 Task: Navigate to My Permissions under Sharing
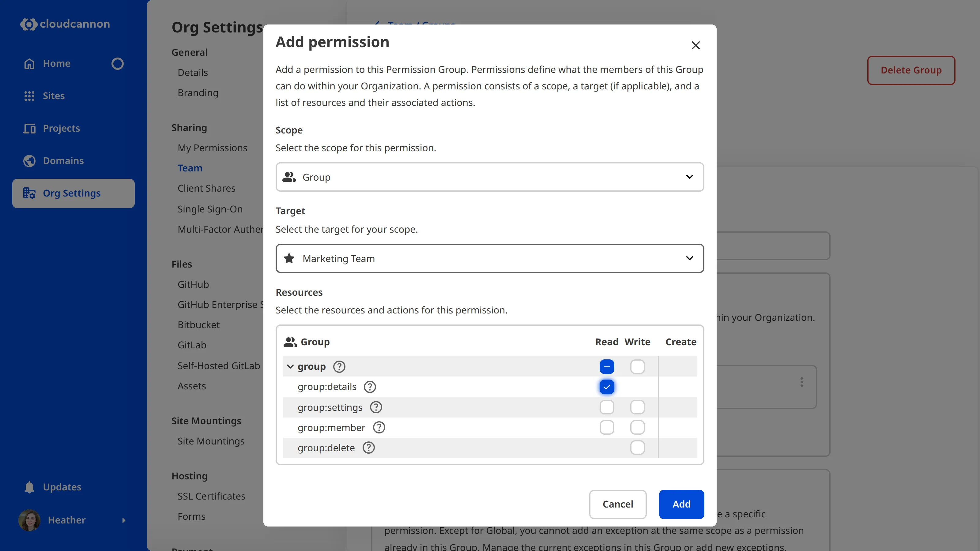click(x=212, y=148)
